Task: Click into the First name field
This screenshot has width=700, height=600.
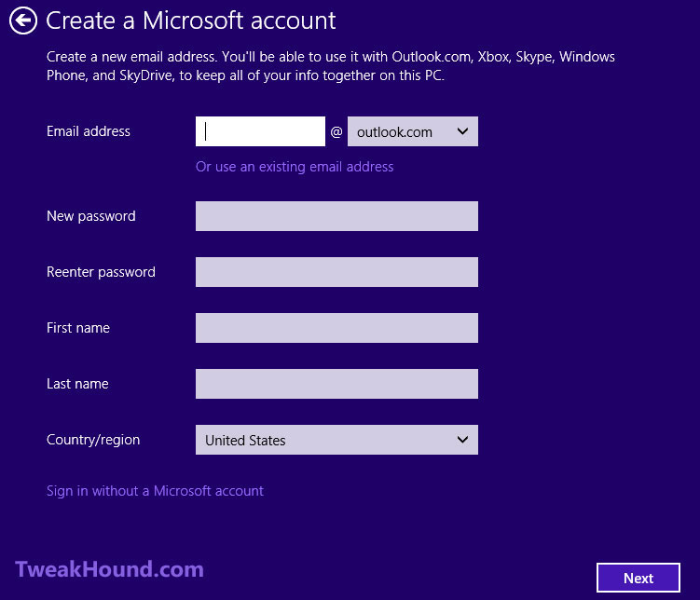Action: [x=336, y=328]
